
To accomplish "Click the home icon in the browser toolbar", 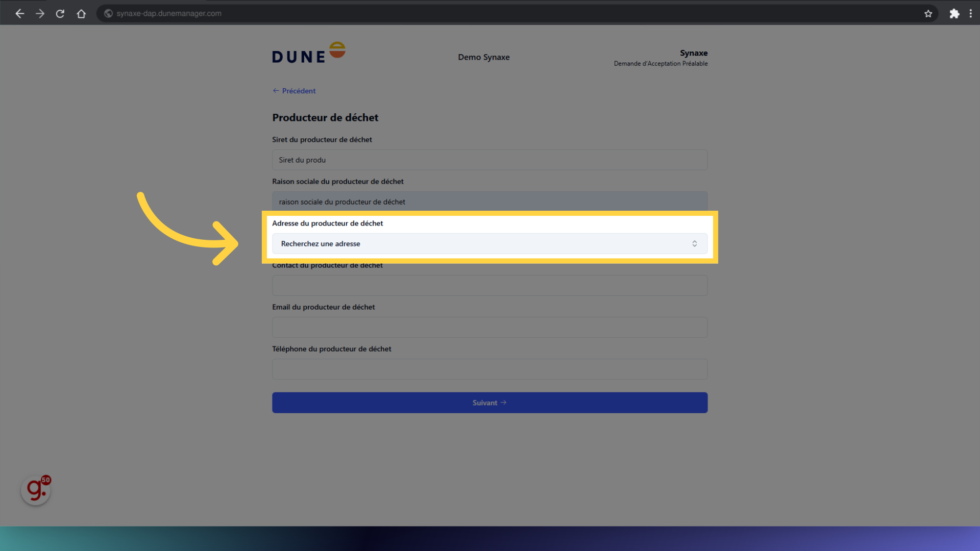I will [81, 13].
